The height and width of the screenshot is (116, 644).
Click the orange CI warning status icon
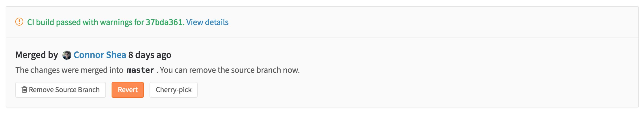click(x=19, y=22)
